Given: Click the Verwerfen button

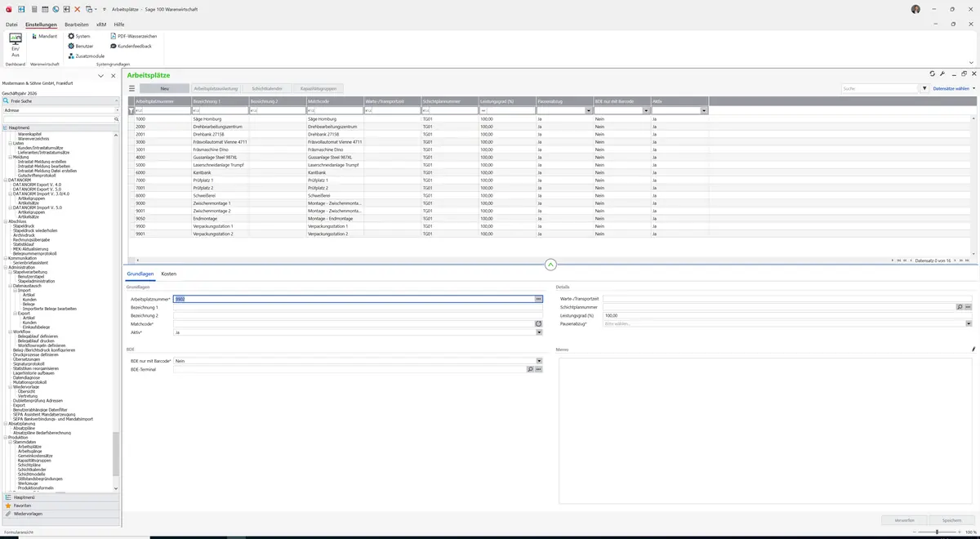Looking at the screenshot, I should pyautogui.click(x=905, y=520).
